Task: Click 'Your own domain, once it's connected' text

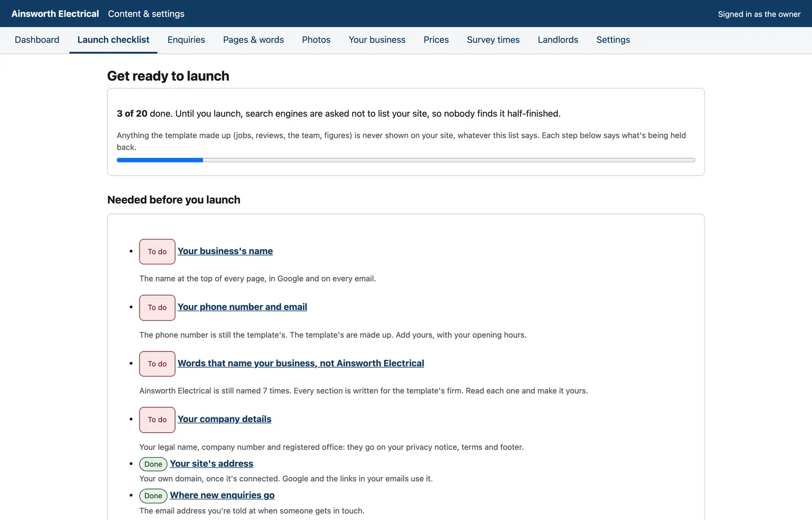Action: [286, 478]
